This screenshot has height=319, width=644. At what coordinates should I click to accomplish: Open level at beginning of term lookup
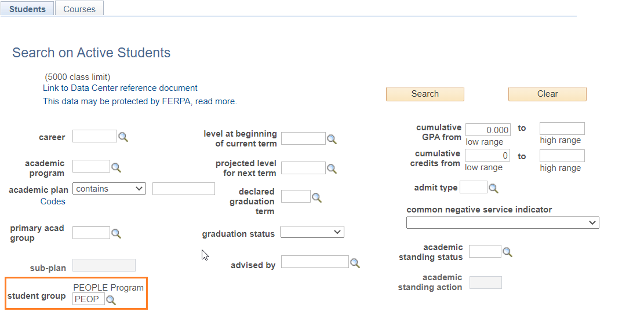[x=332, y=140]
